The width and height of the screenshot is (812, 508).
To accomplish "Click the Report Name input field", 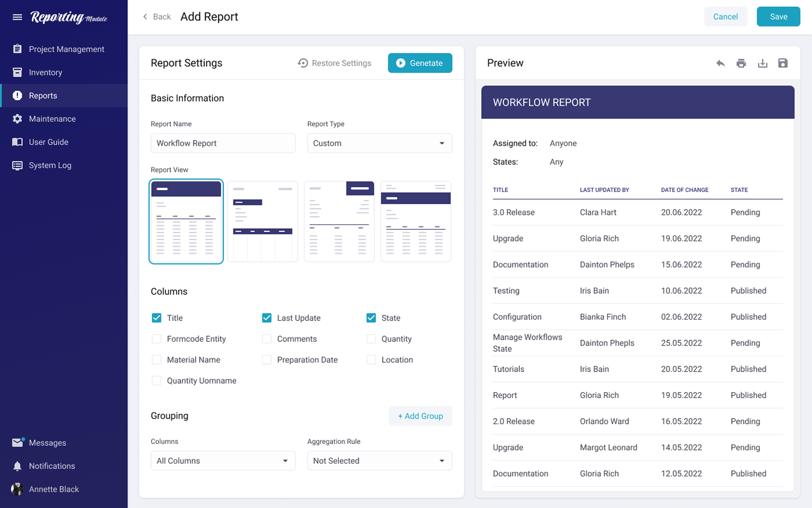I will [223, 143].
